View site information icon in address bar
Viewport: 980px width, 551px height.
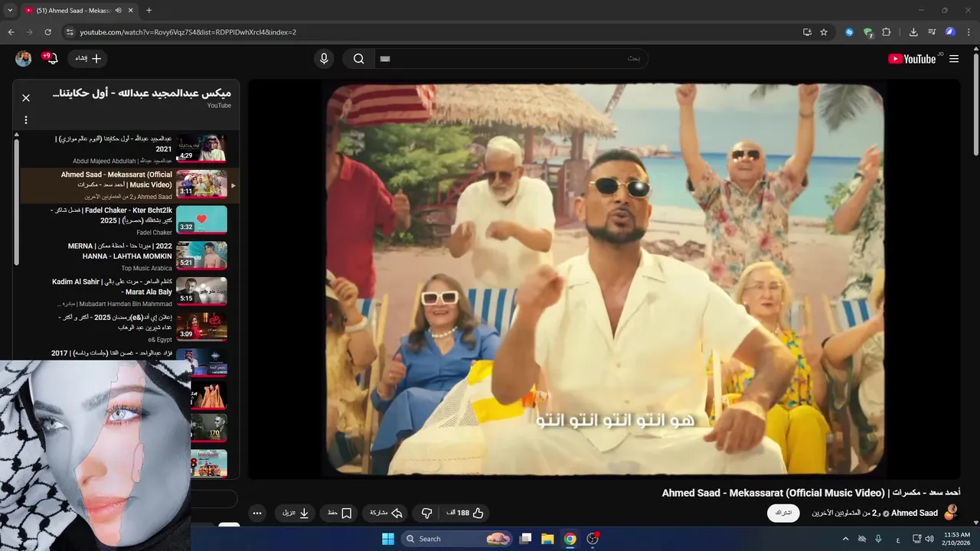[69, 32]
